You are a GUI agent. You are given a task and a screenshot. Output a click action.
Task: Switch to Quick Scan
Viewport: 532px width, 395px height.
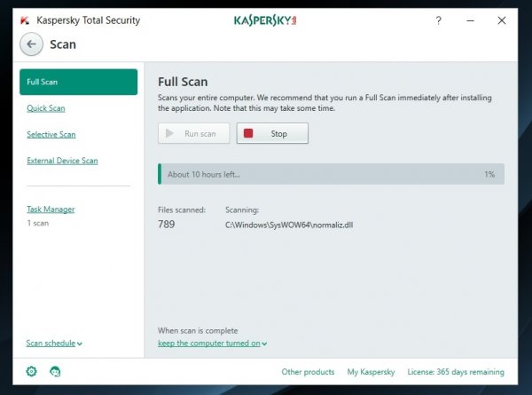point(46,108)
